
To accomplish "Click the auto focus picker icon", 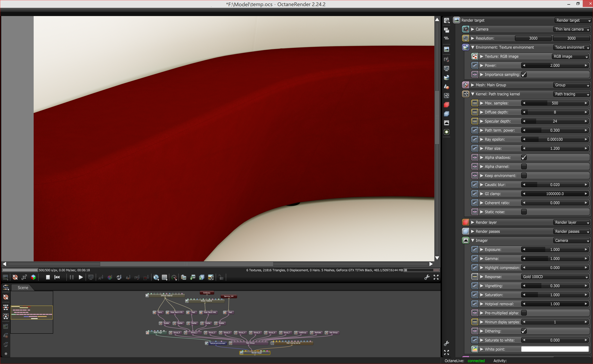I will (x=101, y=277).
